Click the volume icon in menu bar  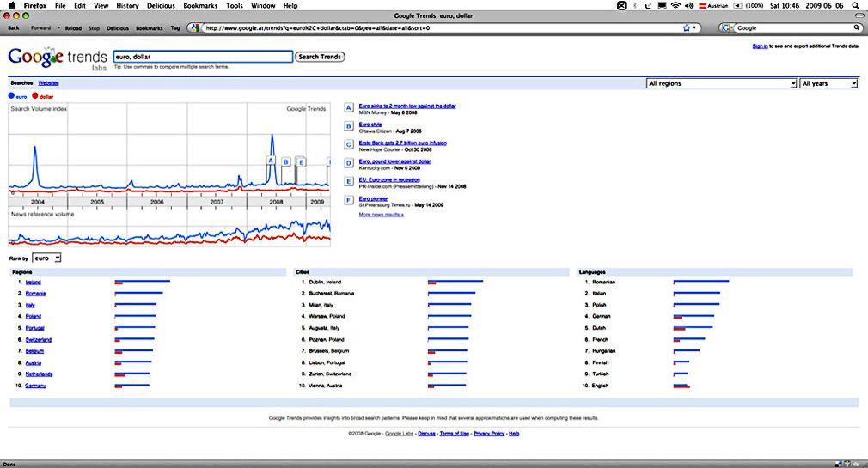(689, 5)
